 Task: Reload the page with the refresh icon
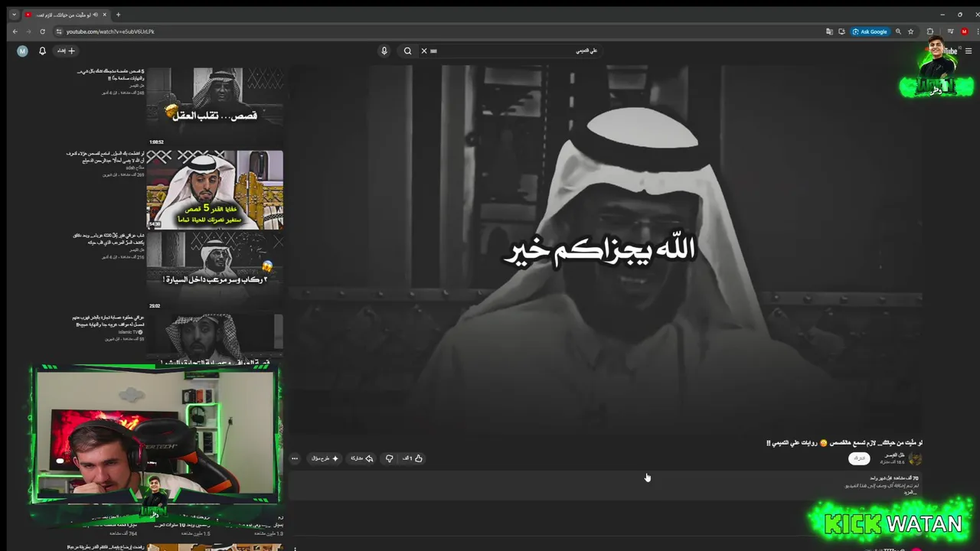point(42,31)
